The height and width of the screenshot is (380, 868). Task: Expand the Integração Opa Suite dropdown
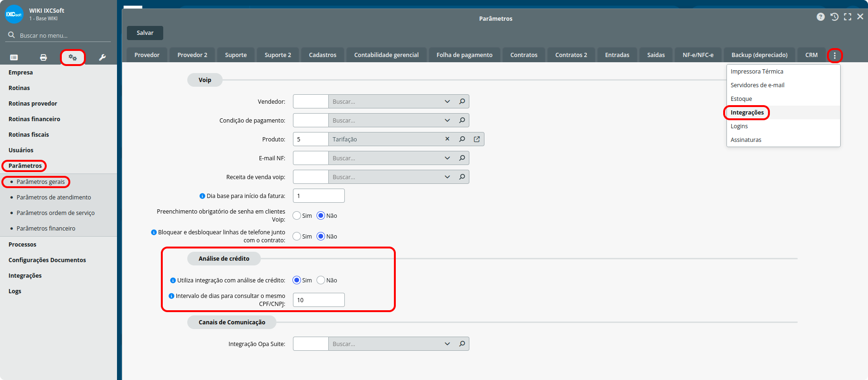point(447,344)
